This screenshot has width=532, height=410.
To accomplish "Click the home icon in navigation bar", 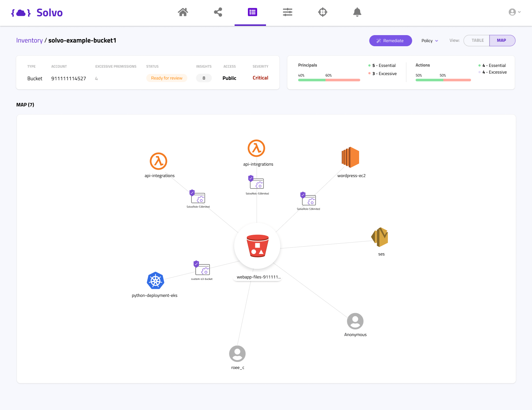I will click(x=183, y=12).
